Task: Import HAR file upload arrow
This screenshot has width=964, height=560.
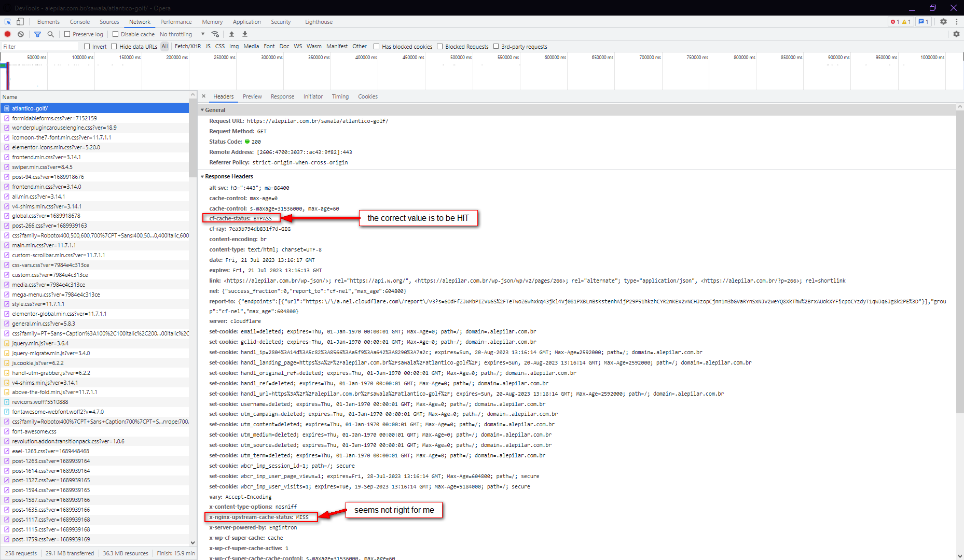Action: (x=231, y=34)
